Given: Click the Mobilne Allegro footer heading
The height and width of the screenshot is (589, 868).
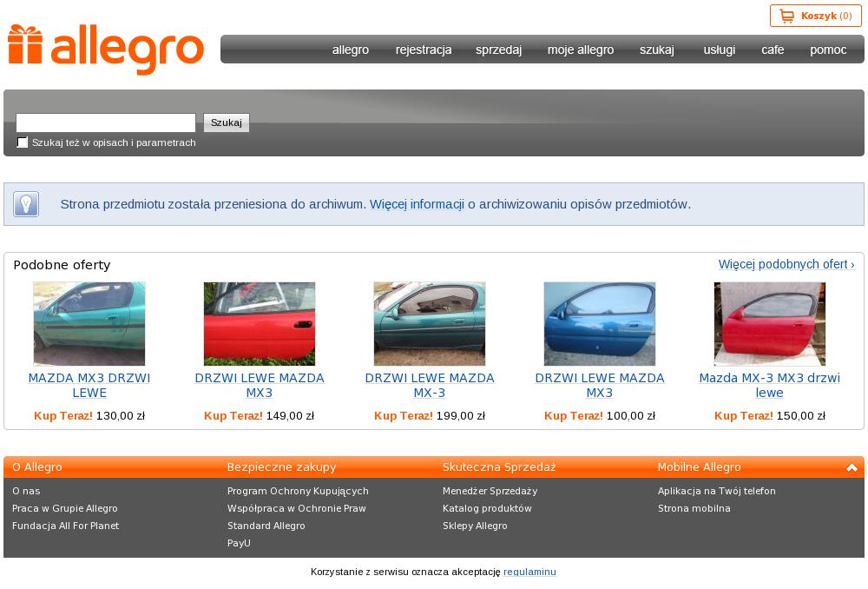Looking at the screenshot, I should pos(699,467).
